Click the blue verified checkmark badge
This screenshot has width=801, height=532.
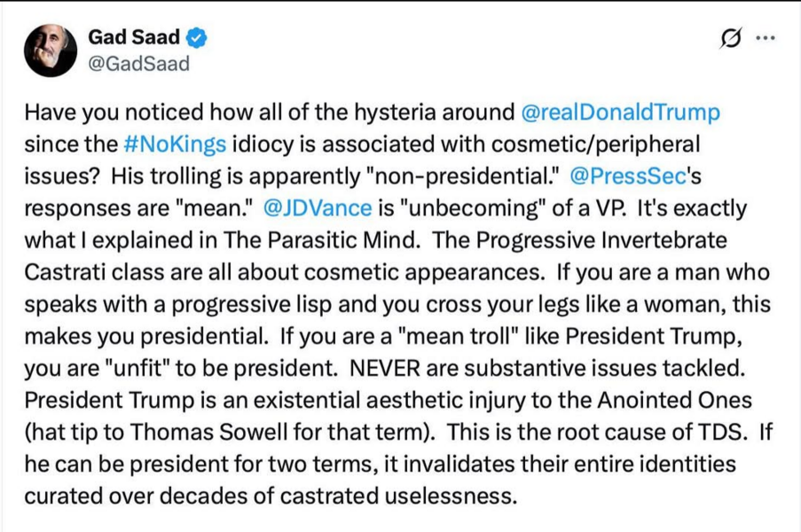click(199, 38)
